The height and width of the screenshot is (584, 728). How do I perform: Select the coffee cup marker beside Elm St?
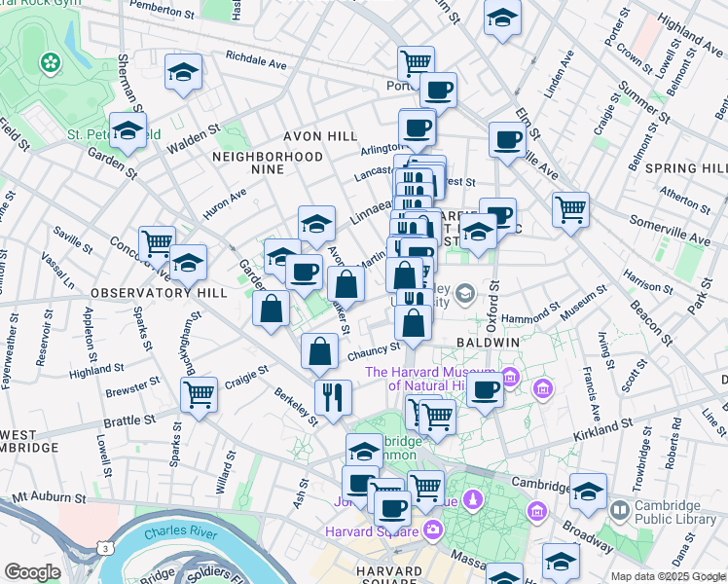pos(507,140)
